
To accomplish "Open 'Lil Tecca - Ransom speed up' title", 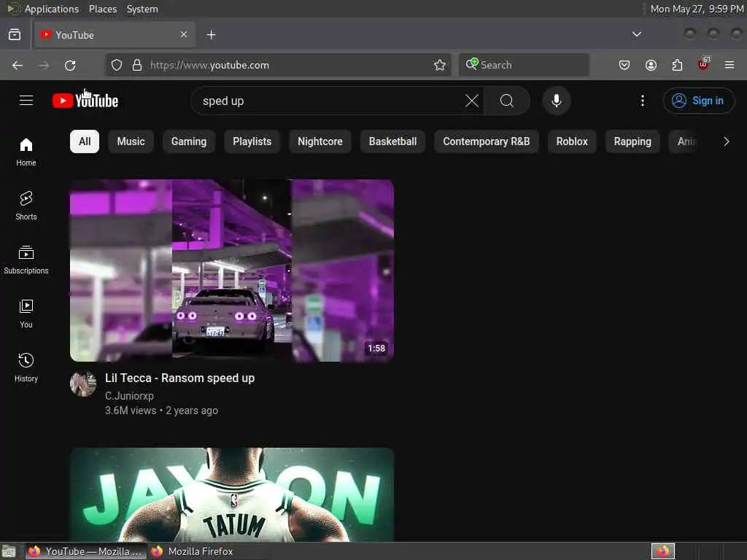I will pos(180,378).
